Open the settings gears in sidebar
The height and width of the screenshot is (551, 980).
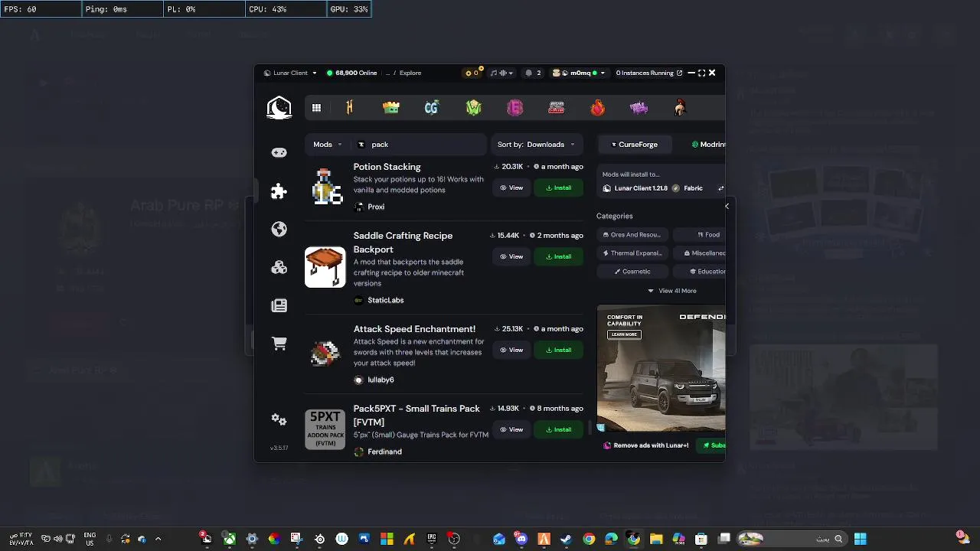click(279, 419)
